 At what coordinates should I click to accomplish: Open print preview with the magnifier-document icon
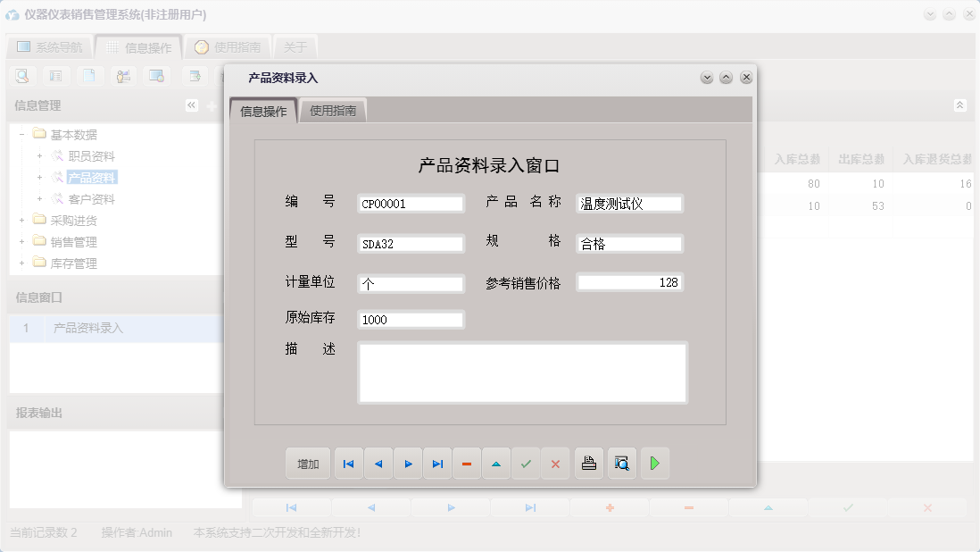pyautogui.click(x=621, y=463)
